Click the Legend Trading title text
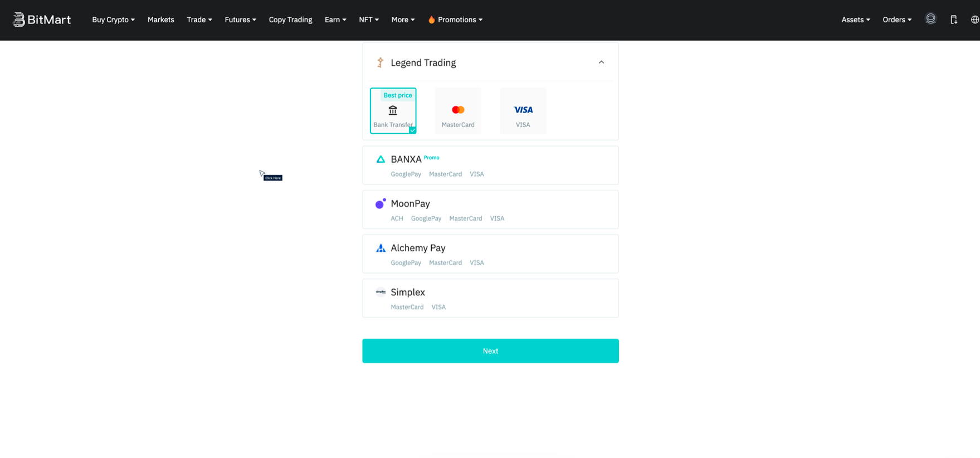 click(x=423, y=63)
